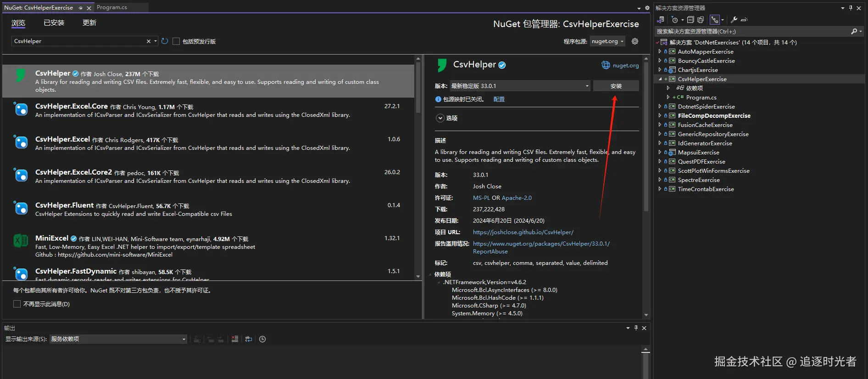The width and height of the screenshot is (868, 379).
Task: Click the clock icon in output toolbar
Action: [x=262, y=339]
